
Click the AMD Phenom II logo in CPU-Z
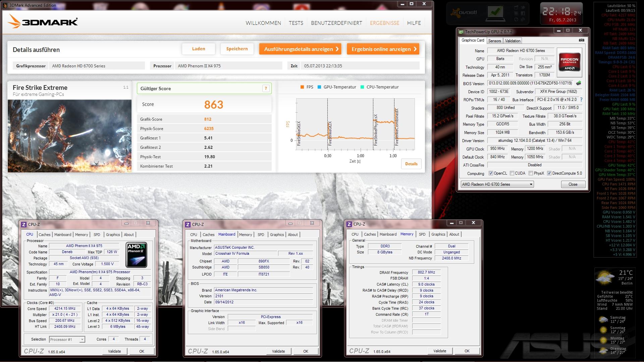coord(137,255)
